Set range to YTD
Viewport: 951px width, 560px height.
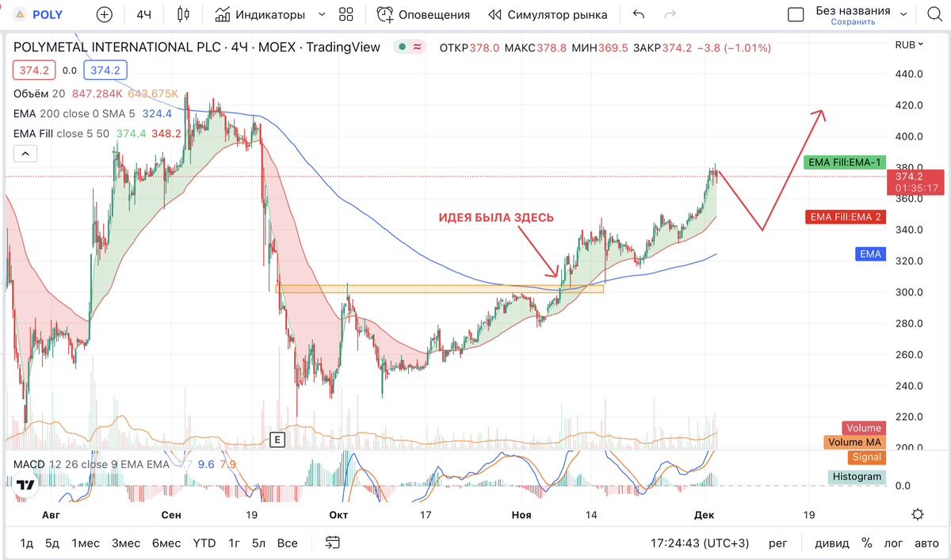pyautogui.click(x=204, y=543)
